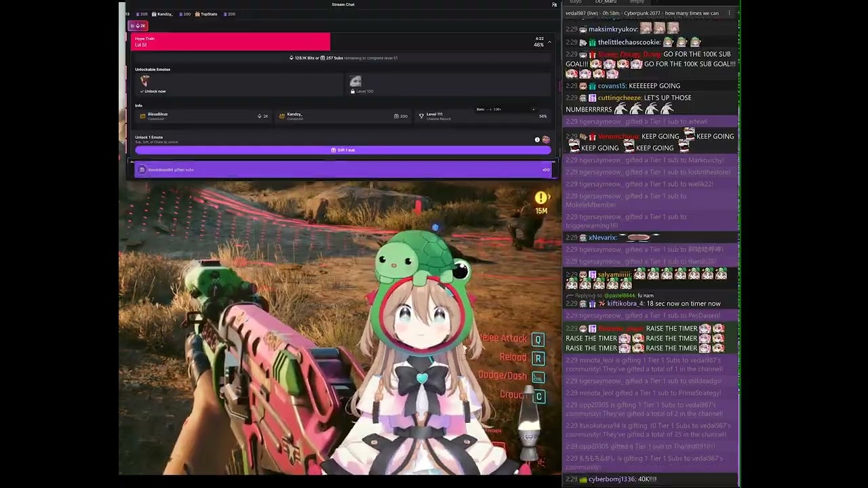Click the gift icon on the gifted subs banner

142,169
